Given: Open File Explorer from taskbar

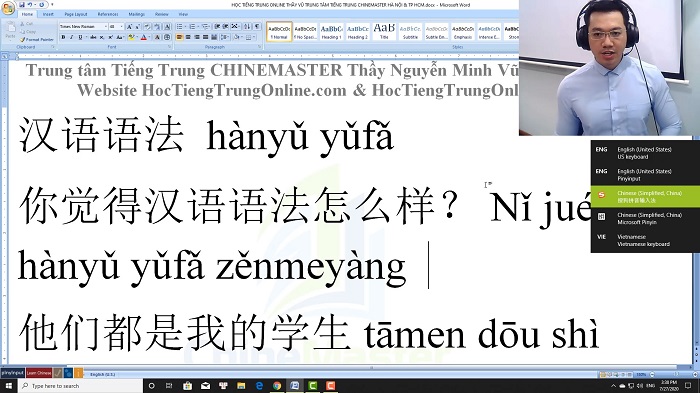Looking at the screenshot, I should point(241,386).
